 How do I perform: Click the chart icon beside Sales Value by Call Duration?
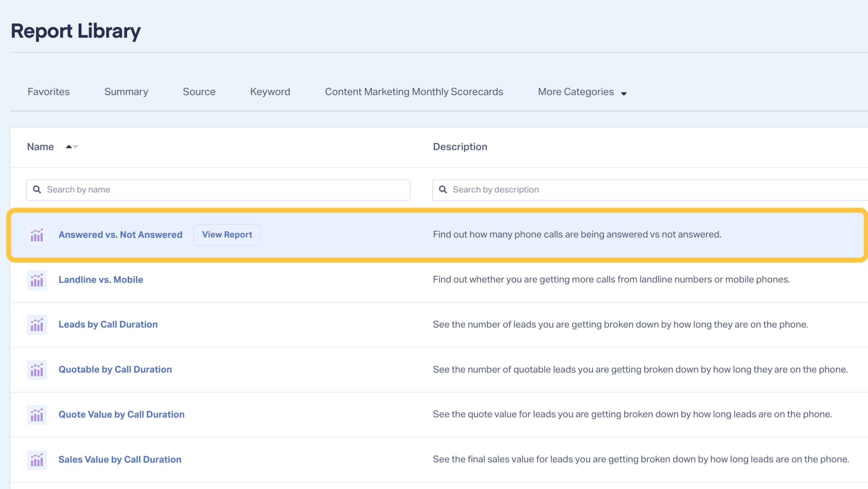pyautogui.click(x=37, y=460)
